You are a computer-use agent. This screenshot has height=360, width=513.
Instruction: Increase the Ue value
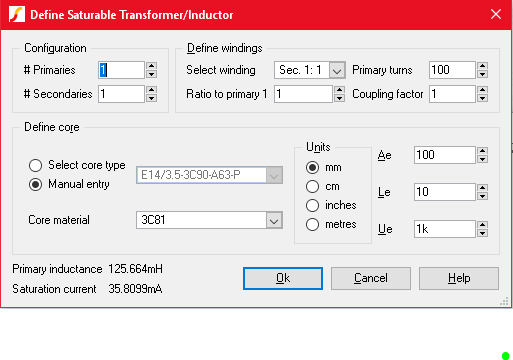tap(482, 225)
